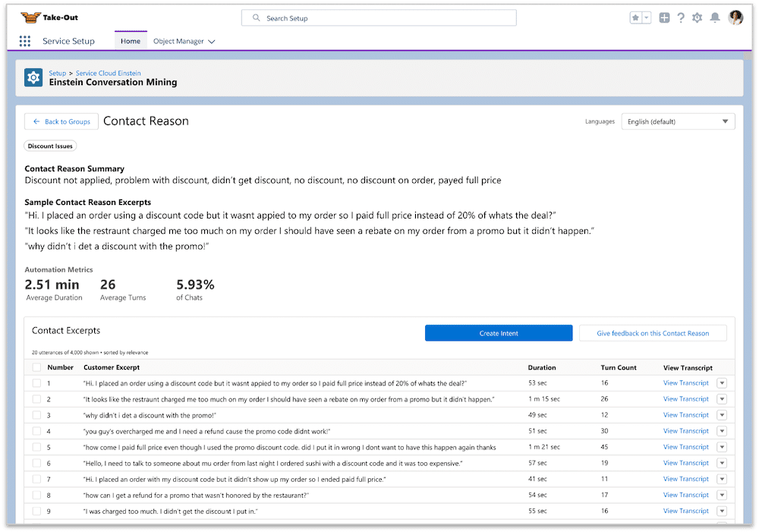Viewport: 759px width, 532px height.
Task: View notifications by clicking the bell icon
Action: (714, 17)
